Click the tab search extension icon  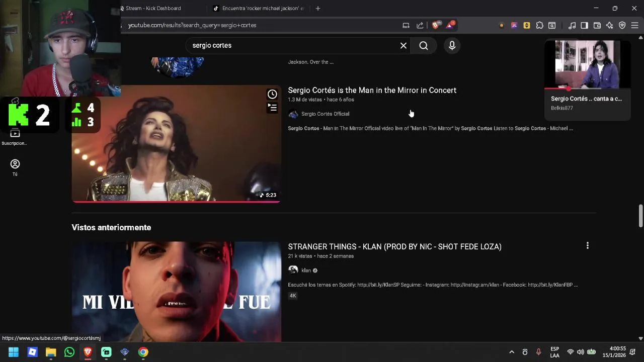click(x=552, y=25)
